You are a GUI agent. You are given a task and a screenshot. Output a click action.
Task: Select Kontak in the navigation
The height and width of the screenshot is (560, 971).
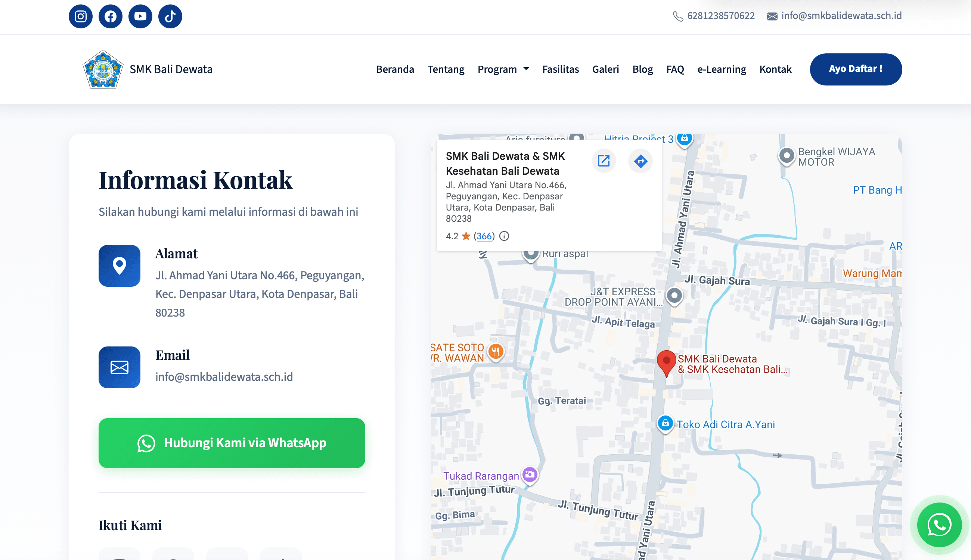(776, 69)
